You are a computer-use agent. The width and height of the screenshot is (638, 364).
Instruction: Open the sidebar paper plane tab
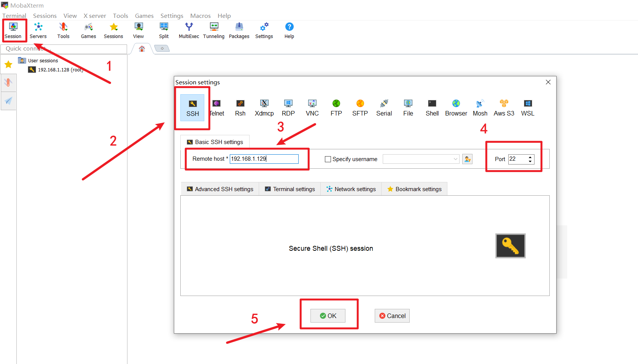(x=8, y=101)
